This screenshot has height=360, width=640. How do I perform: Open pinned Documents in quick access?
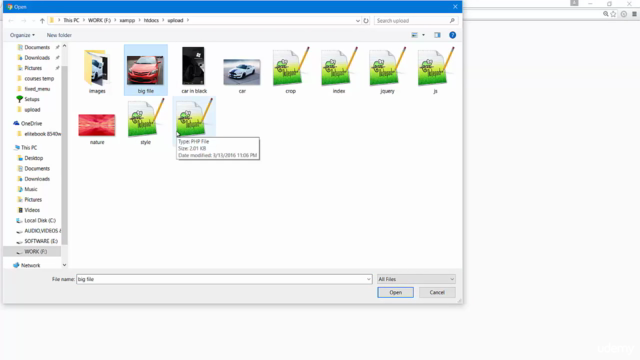[37, 47]
